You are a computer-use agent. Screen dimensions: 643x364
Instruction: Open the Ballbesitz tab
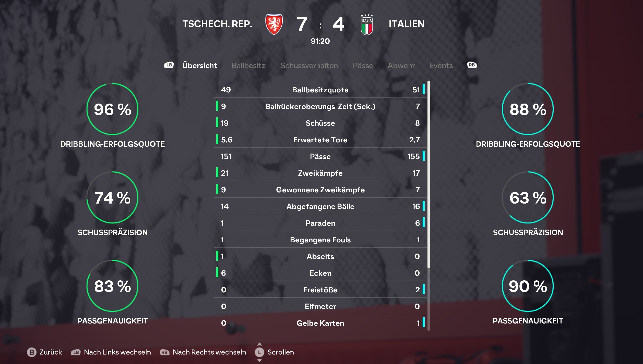[x=248, y=66]
